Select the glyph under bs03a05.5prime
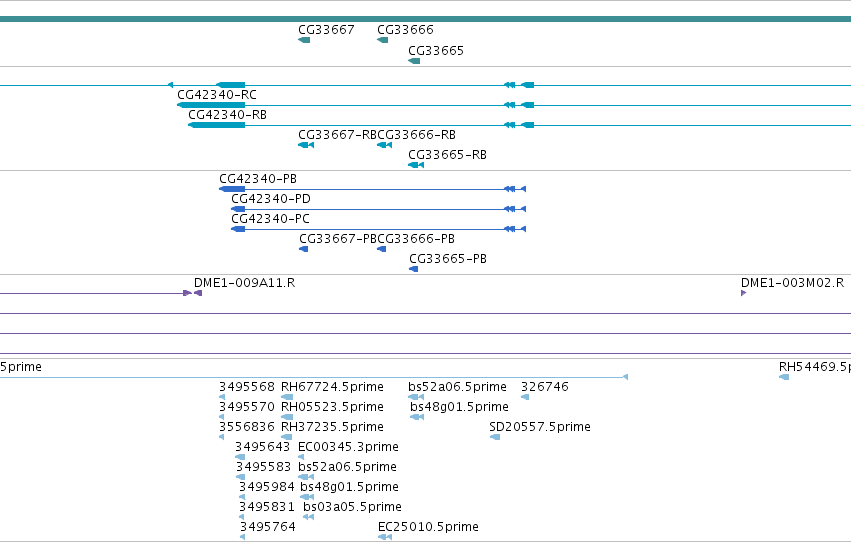Screen dimensions: 851x542 [309, 518]
